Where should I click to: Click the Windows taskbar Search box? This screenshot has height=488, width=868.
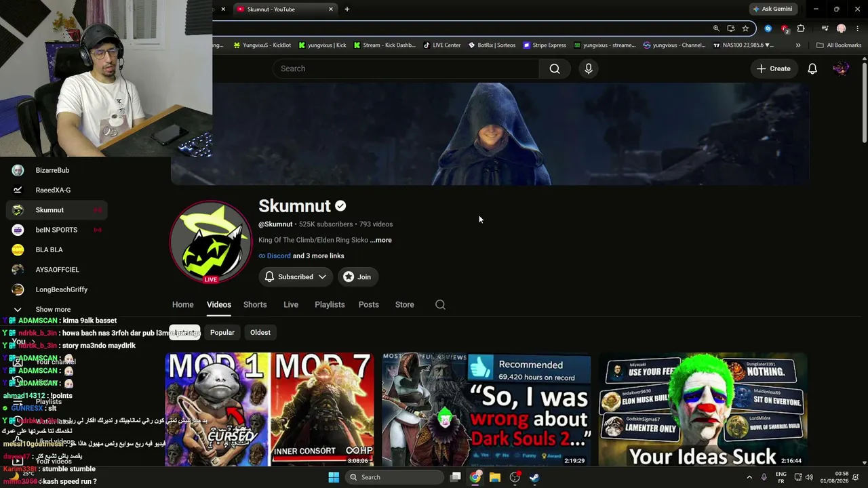click(395, 477)
